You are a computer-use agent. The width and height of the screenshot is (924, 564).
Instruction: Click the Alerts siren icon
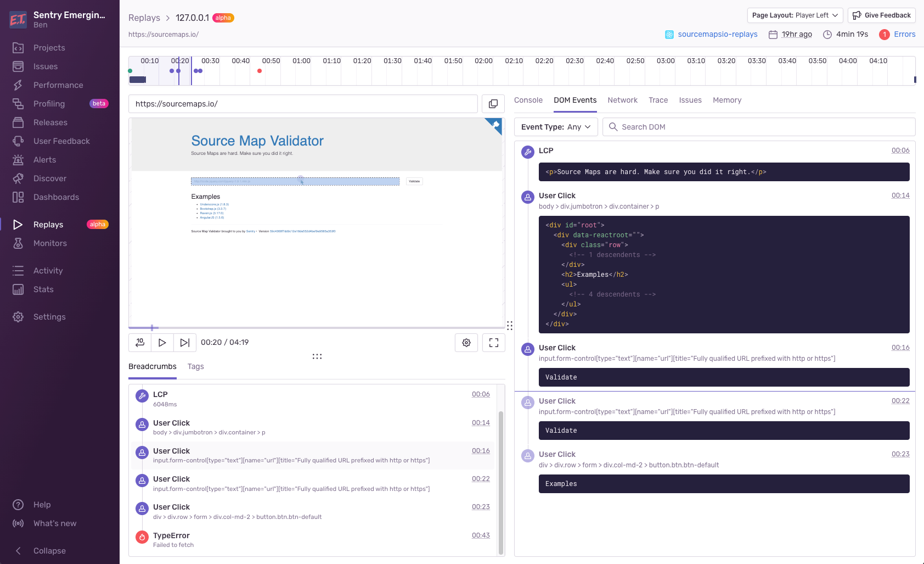tap(18, 160)
